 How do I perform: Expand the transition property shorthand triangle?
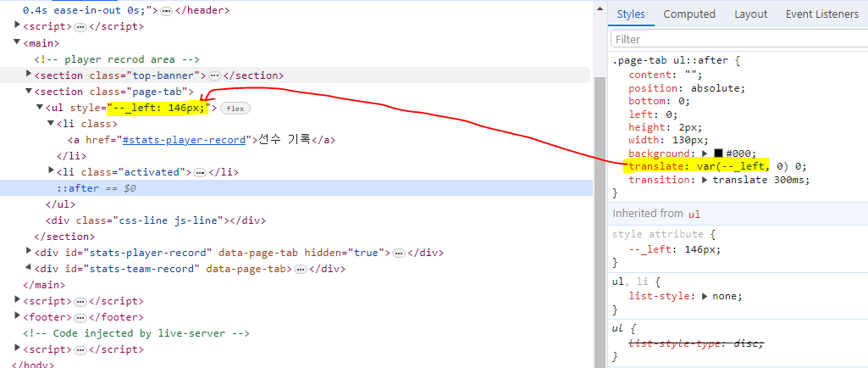tap(705, 180)
